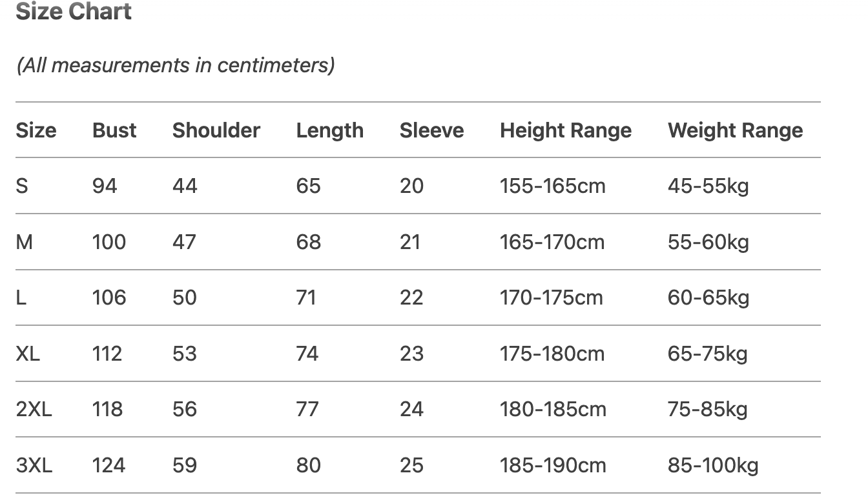Select the XL size row label

click(x=28, y=354)
